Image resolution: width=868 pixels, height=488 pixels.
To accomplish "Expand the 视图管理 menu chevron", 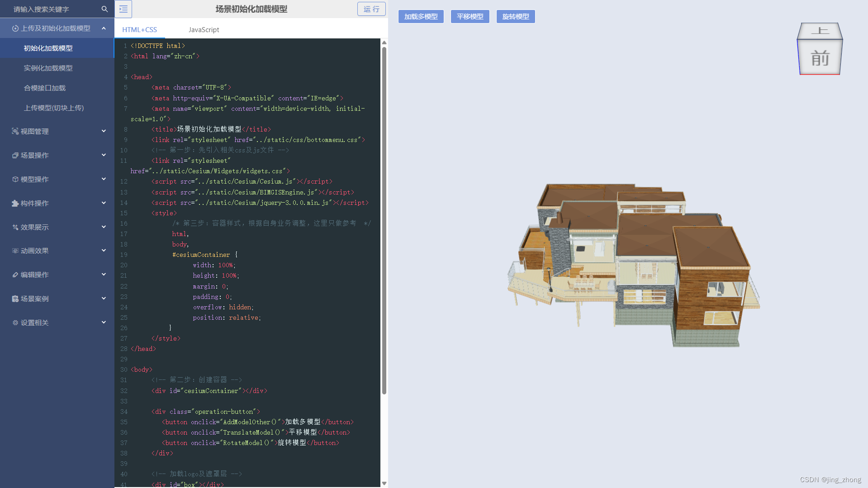I will pyautogui.click(x=104, y=131).
